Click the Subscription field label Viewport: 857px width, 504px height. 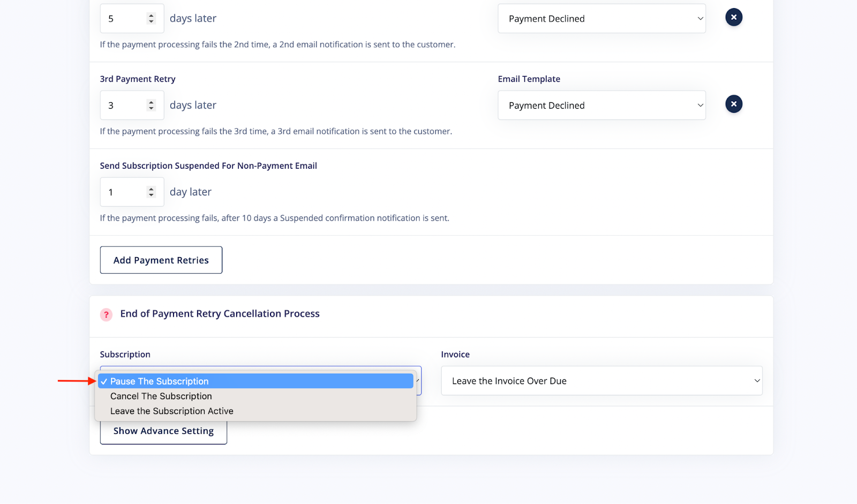pos(125,355)
